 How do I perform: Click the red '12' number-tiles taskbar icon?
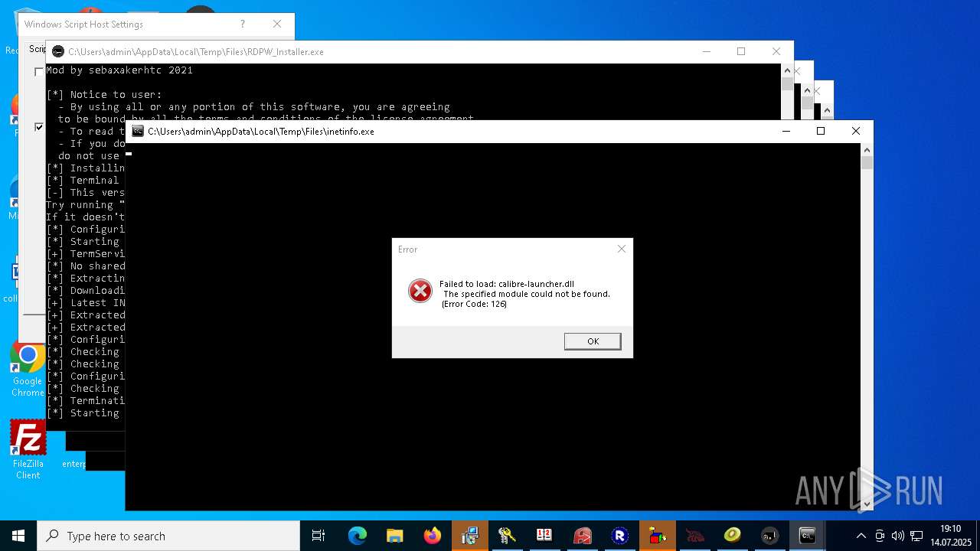pos(544,536)
